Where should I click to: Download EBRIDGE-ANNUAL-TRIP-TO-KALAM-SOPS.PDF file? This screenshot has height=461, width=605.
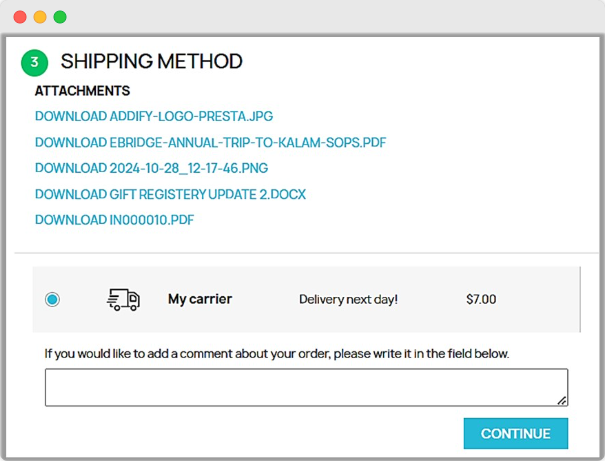tap(210, 142)
